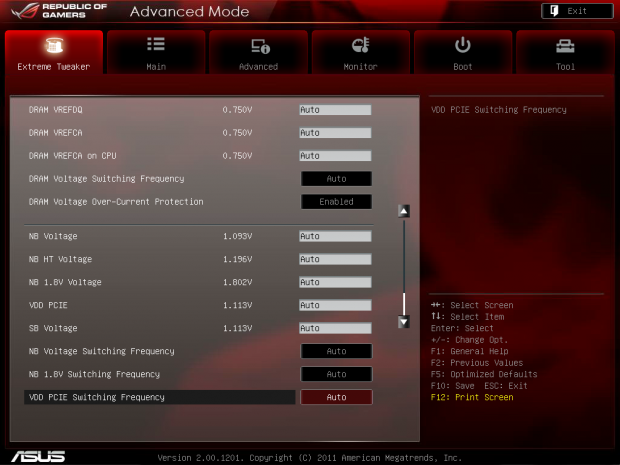Click the Main tab list icon
Screen dimensions: 620x465
pyautogui.click(x=156, y=44)
